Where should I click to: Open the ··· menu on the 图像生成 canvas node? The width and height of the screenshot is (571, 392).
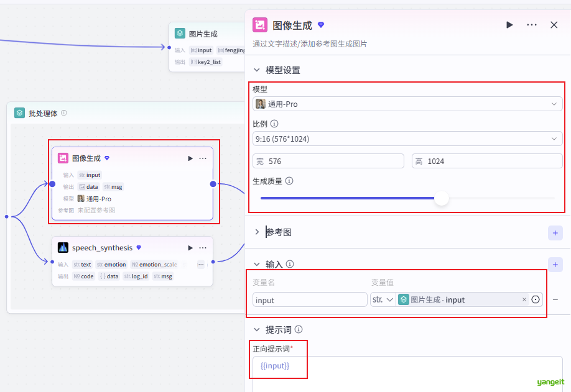tap(203, 158)
